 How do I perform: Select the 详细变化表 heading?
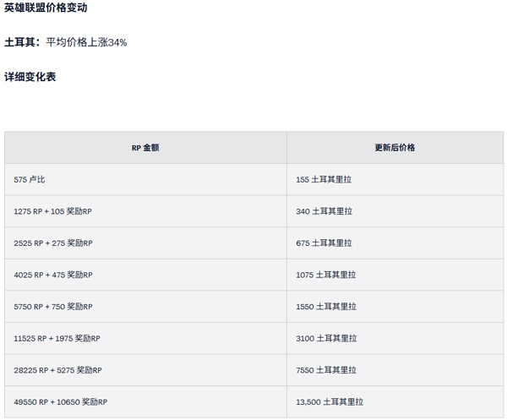click(30, 76)
